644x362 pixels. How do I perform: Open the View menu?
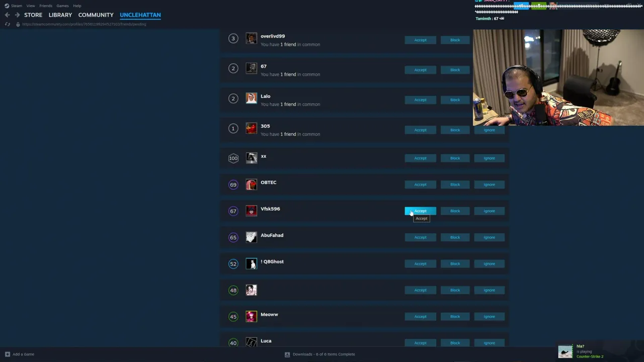[31, 6]
